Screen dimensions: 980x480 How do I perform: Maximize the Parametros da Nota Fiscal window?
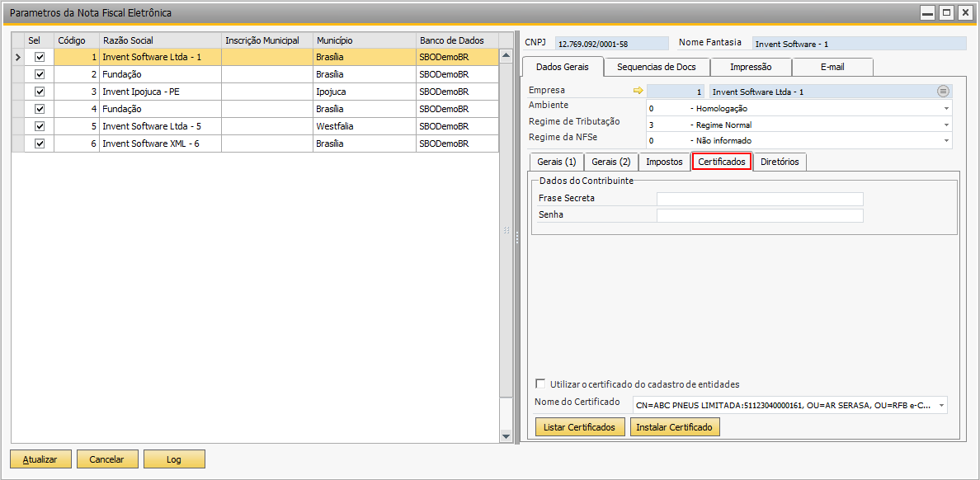[x=946, y=12]
